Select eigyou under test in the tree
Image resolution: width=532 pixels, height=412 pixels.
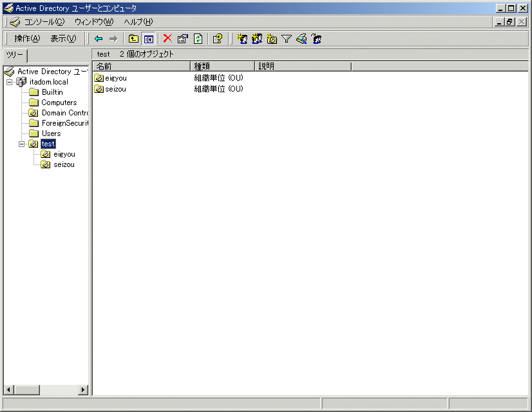64,154
